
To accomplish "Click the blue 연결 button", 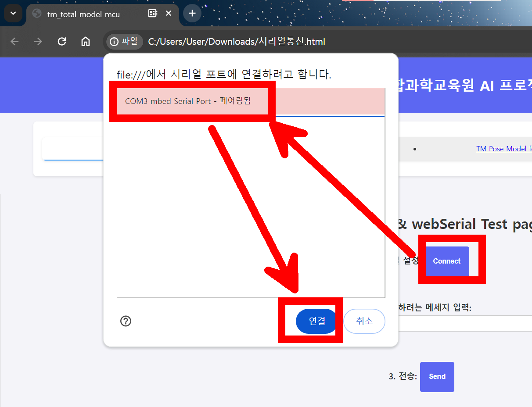I will coord(316,321).
